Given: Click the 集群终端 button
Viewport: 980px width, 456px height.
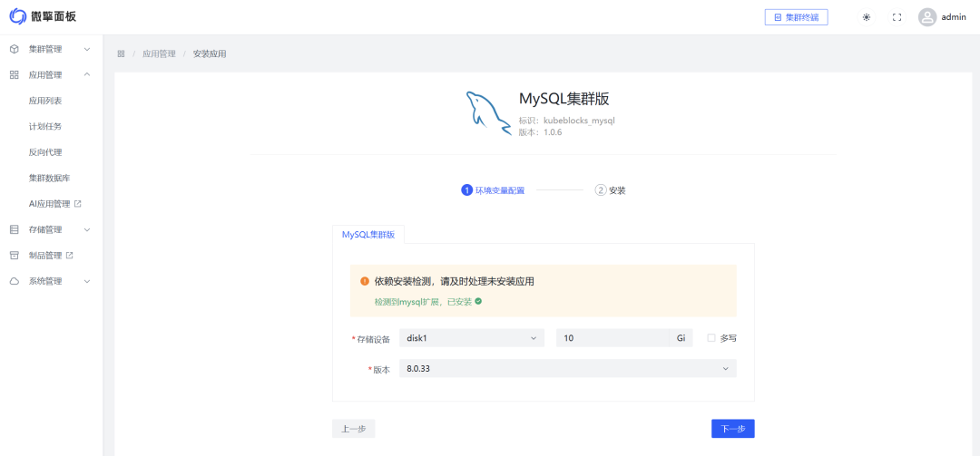Looking at the screenshot, I should click(x=797, y=17).
